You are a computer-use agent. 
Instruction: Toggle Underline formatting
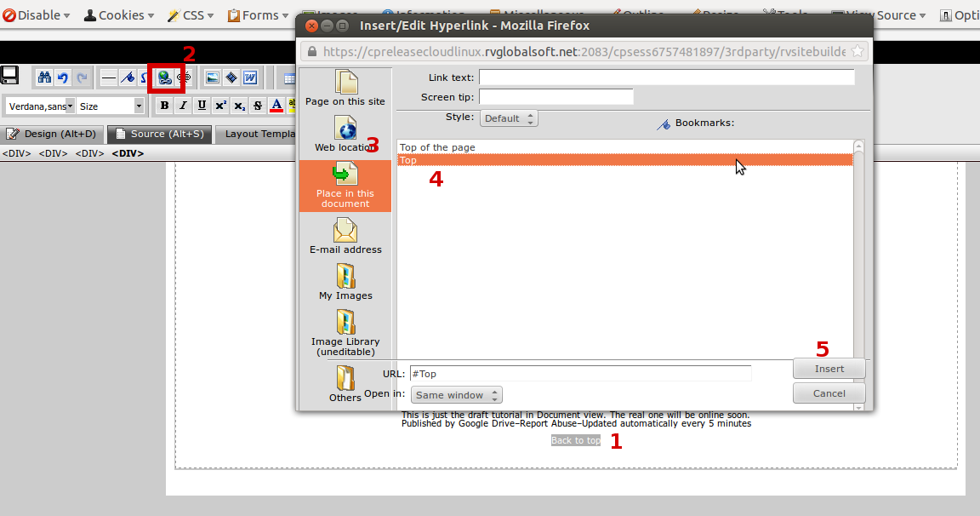coord(202,106)
